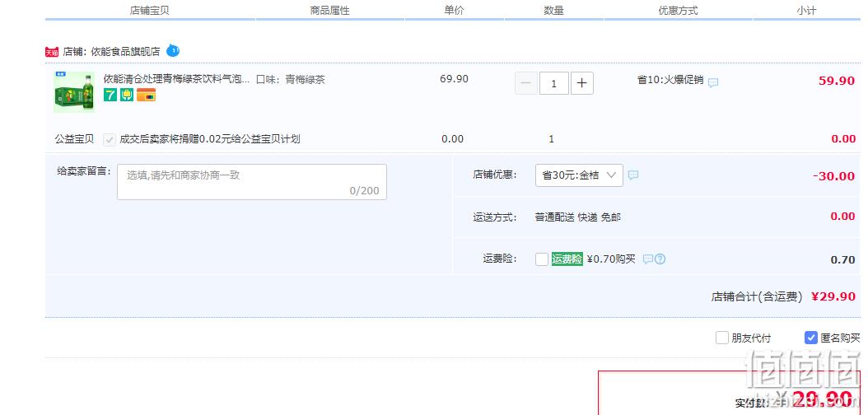Screen dimensions: 868x415
Task: Click the 成交后卖家将捐赠0.02元 donation text
Action: coord(210,139)
